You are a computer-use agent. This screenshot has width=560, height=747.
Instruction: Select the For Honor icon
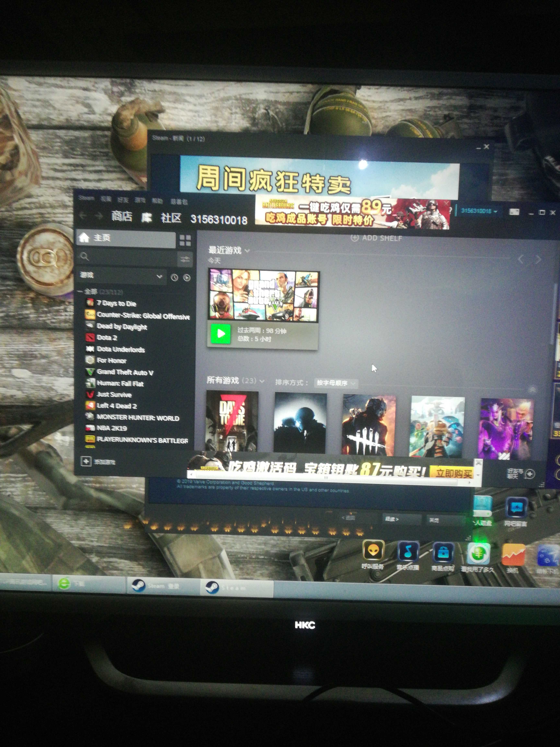pyautogui.click(x=90, y=360)
